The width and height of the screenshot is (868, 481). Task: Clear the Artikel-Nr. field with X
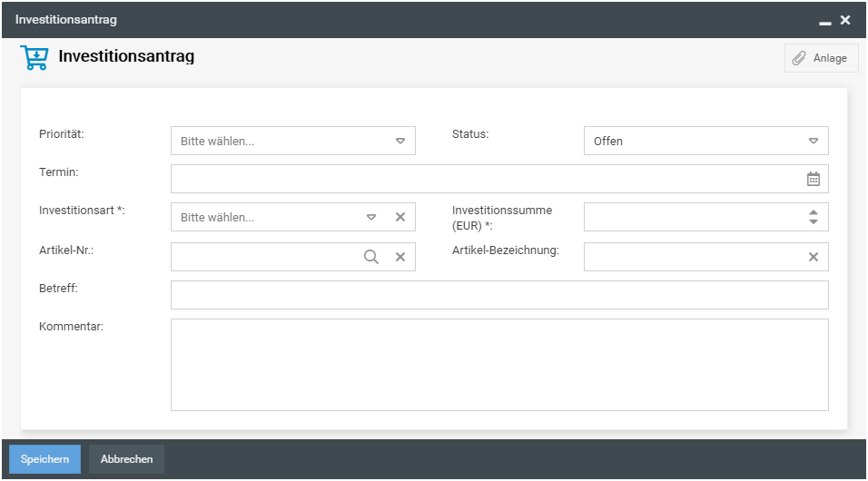[399, 257]
